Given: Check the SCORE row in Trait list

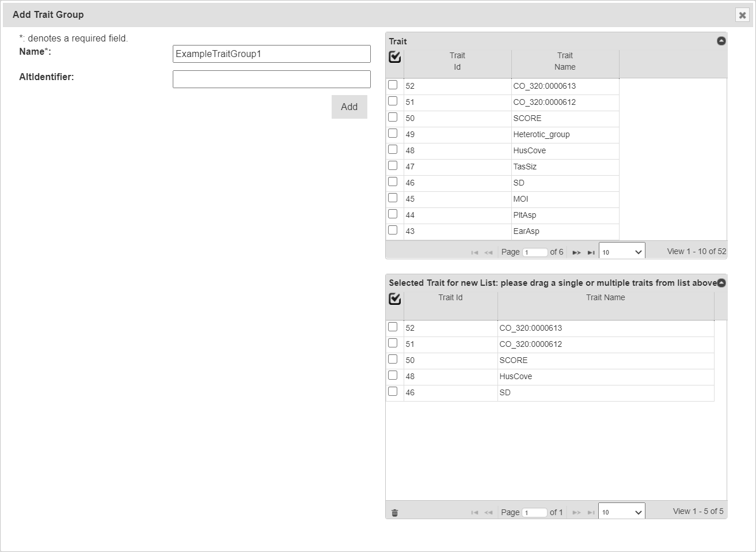Looking at the screenshot, I should tap(393, 117).
